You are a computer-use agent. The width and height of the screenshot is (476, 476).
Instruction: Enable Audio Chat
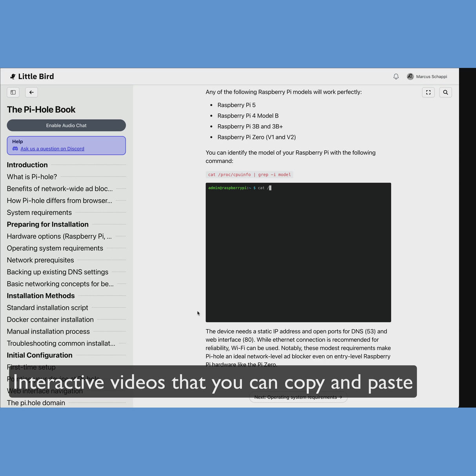click(66, 125)
